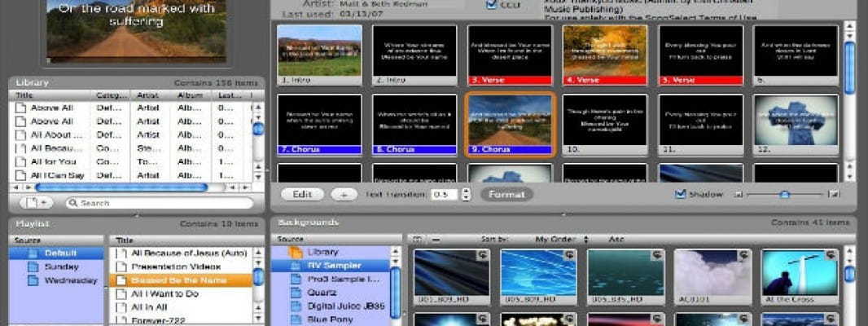Adjust the slide thumbnail size slider
The image size is (868, 326).
784,195
